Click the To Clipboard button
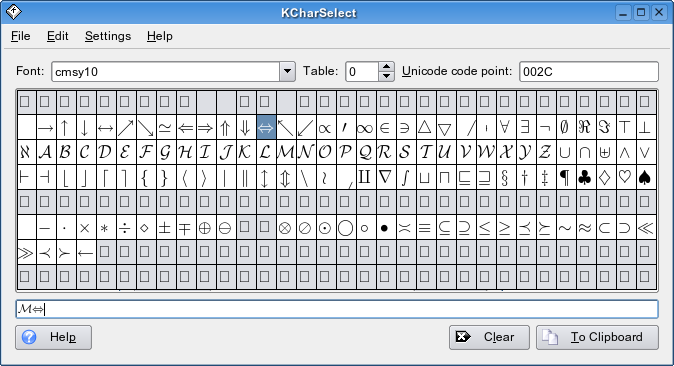674x366 pixels. [x=597, y=337]
